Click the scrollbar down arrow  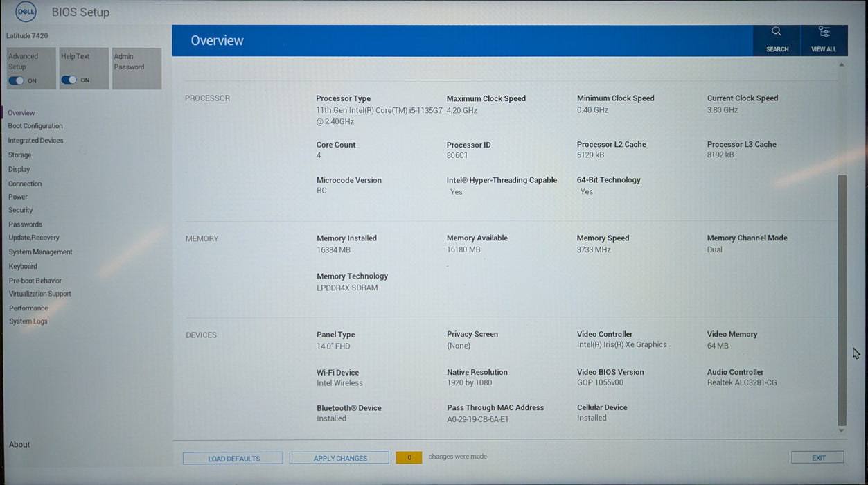click(842, 431)
